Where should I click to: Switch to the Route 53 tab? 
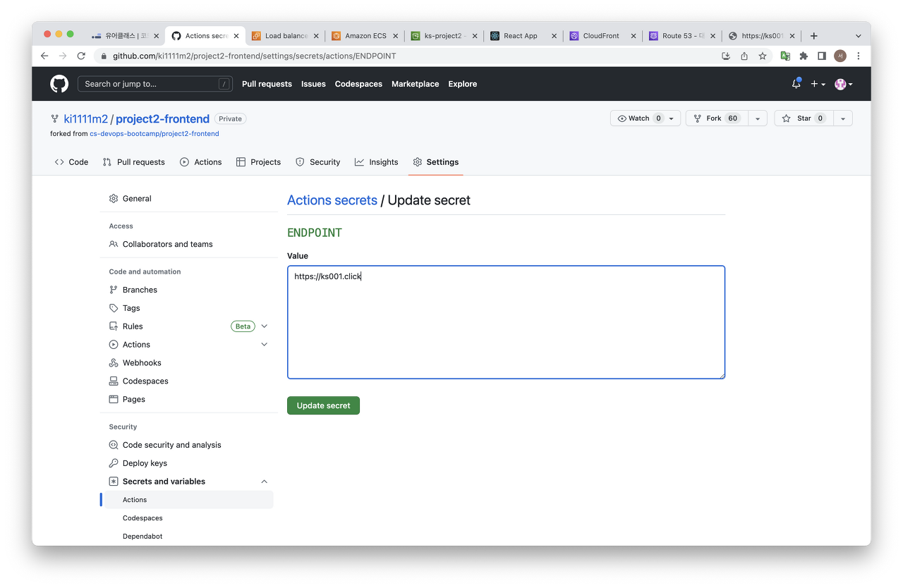click(x=681, y=36)
